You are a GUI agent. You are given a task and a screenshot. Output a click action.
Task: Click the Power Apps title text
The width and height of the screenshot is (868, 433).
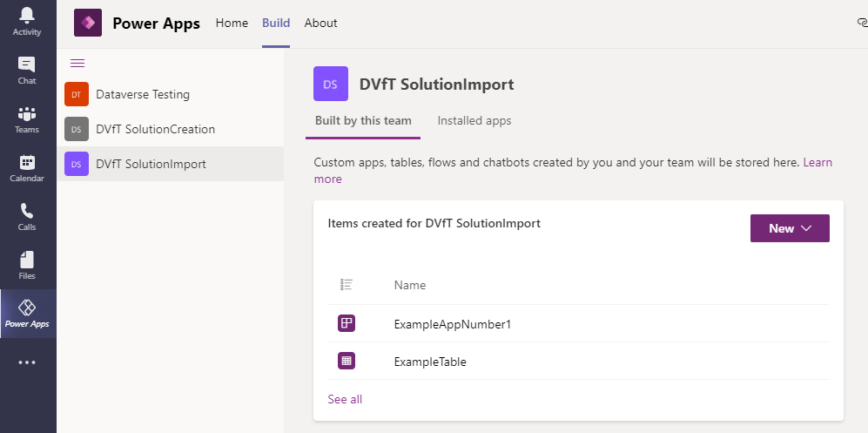pos(157,24)
